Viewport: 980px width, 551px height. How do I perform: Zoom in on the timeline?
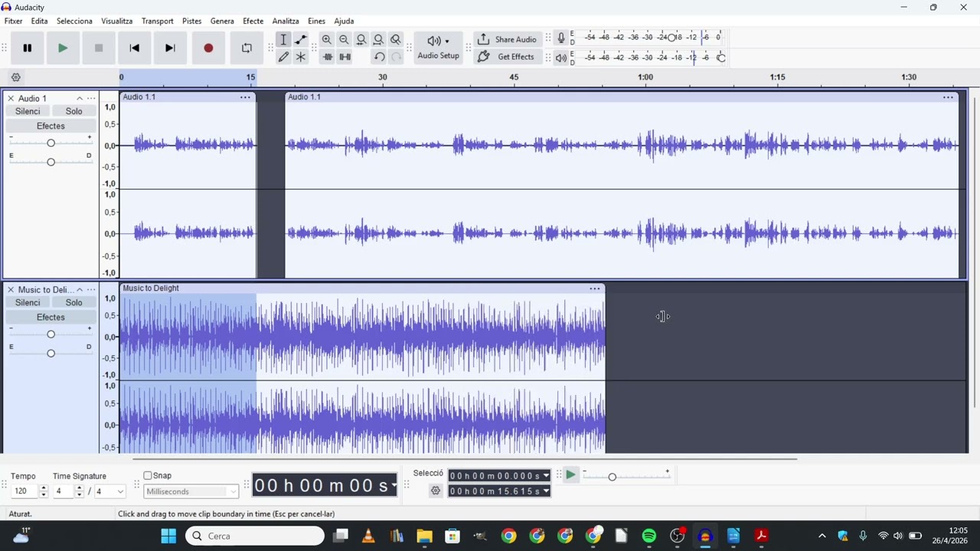327,40
